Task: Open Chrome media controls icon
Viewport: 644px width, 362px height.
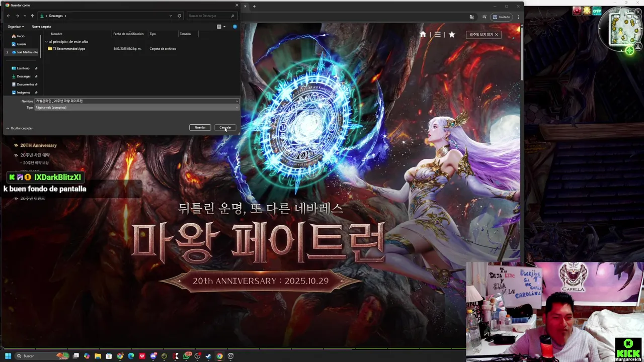Action: [x=484, y=17]
